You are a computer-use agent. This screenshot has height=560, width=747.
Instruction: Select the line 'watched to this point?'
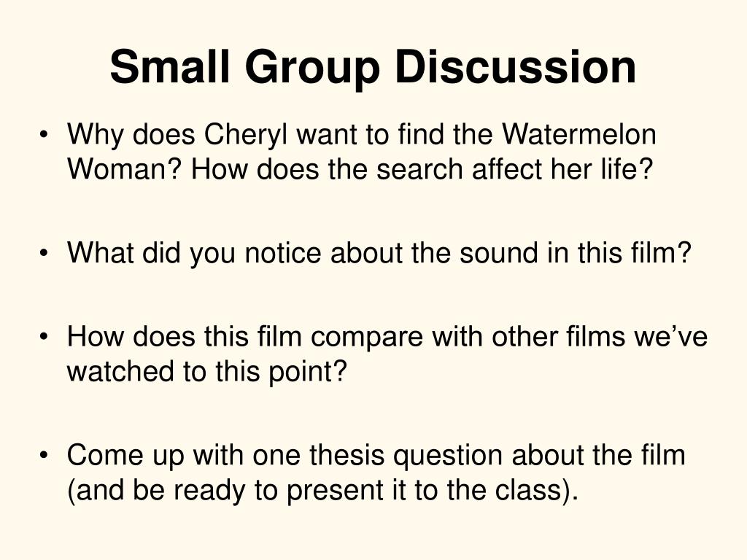pos(206,372)
